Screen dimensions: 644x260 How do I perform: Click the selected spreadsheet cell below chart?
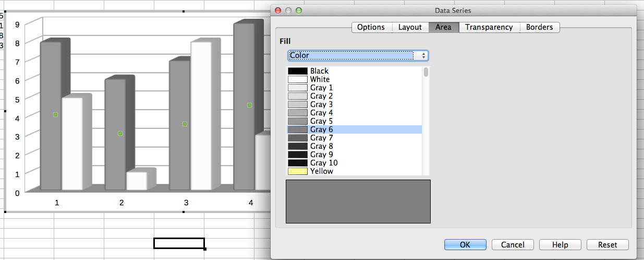[x=179, y=243]
